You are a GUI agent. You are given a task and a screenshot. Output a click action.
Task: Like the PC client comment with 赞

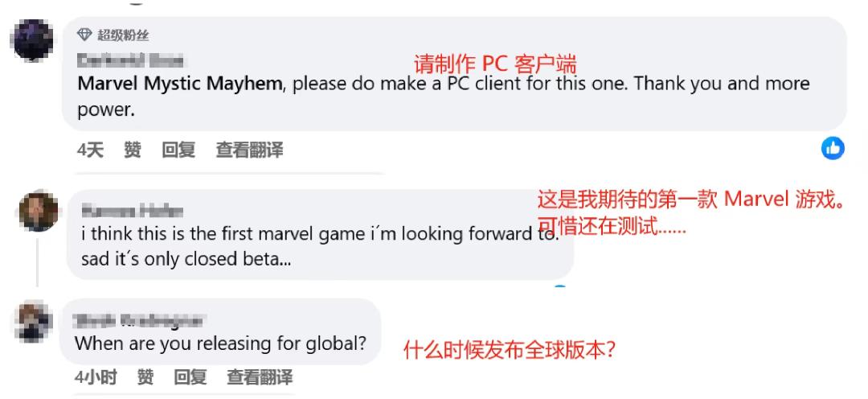pyautogui.click(x=133, y=150)
